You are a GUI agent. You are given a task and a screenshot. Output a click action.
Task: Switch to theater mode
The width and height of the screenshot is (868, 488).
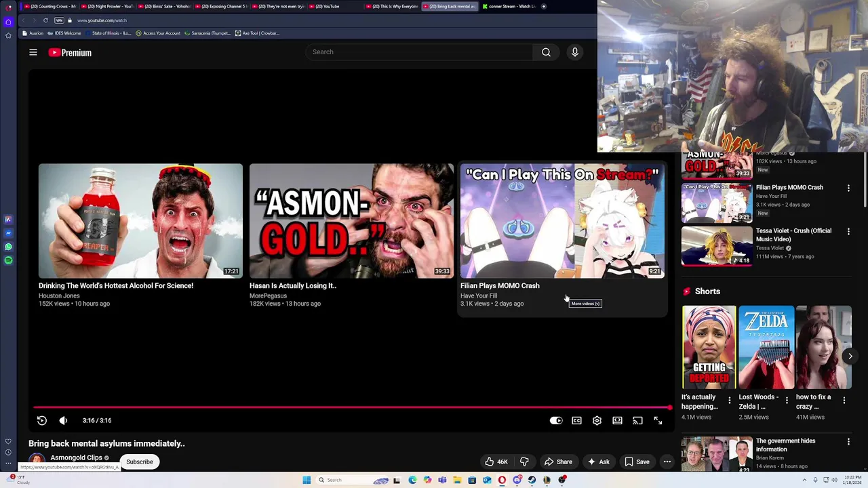(x=617, y=420)
